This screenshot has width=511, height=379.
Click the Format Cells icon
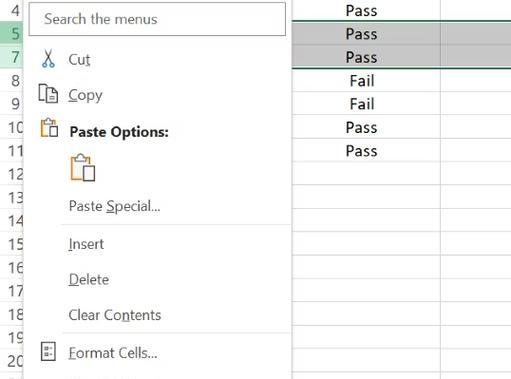coord(48,351)
